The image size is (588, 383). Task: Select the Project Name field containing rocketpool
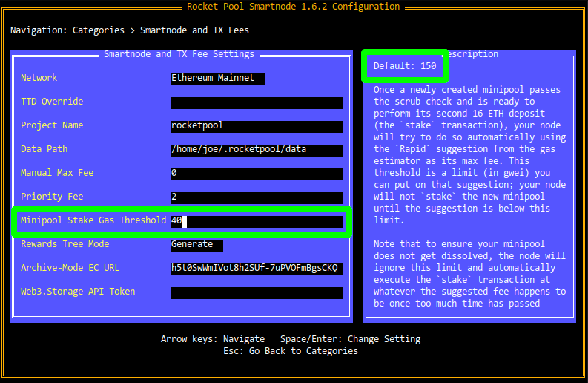[x=257, y=126]
